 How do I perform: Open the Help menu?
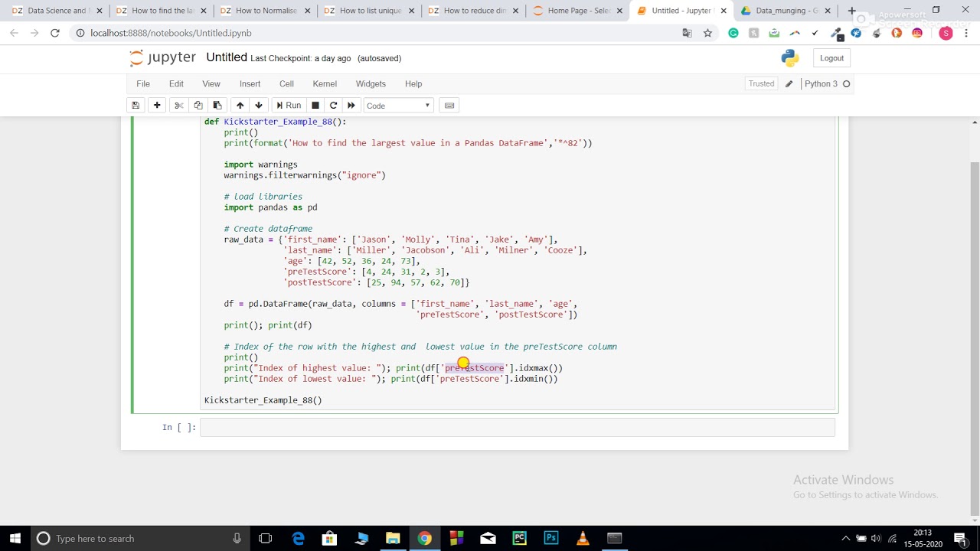click(x=413, y=83)
